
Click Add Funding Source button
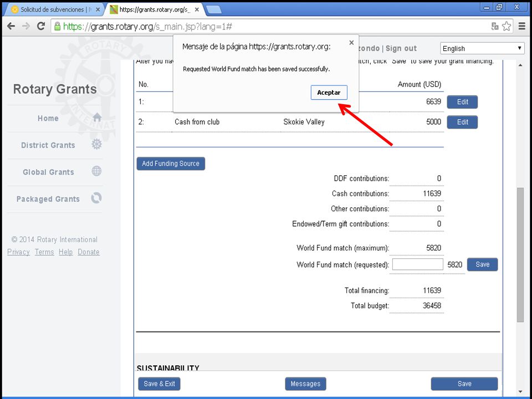coord(171,163)
